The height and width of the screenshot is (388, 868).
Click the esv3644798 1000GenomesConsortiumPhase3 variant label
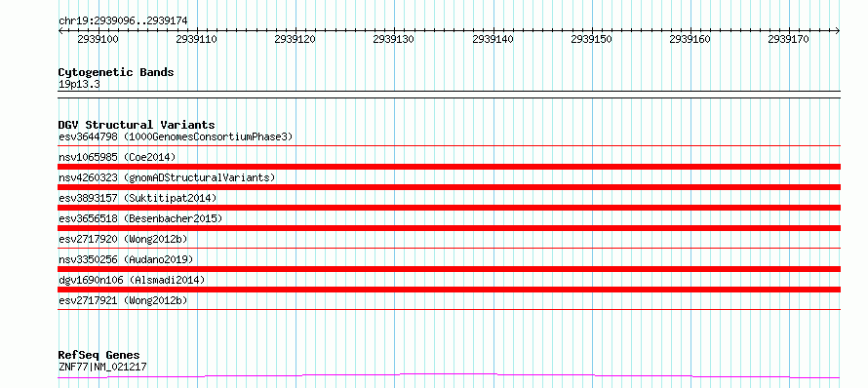(x=176, y=136)
